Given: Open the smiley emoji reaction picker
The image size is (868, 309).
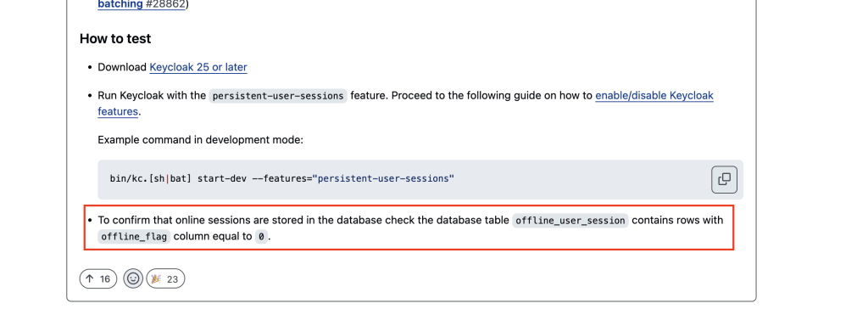Looking at the screenshot, I should pyautogui.click(x=133, y=278).
